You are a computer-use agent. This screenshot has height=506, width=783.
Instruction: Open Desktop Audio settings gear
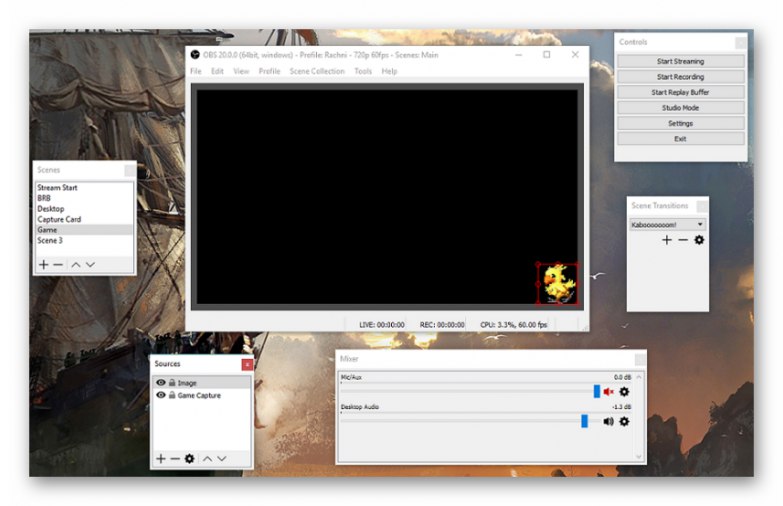pyautogui.click(x=624, y=422)
